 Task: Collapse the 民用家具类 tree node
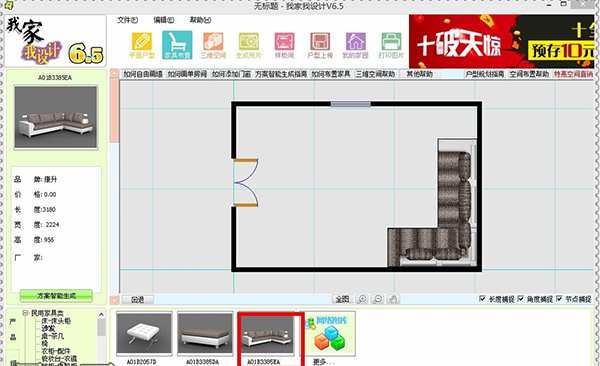point(25,313)
